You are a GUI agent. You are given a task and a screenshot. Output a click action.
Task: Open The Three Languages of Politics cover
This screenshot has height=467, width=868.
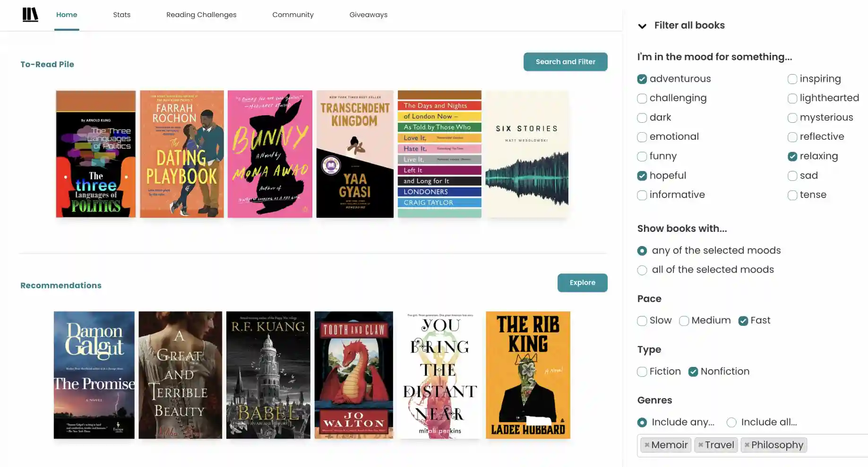[96, 154]
